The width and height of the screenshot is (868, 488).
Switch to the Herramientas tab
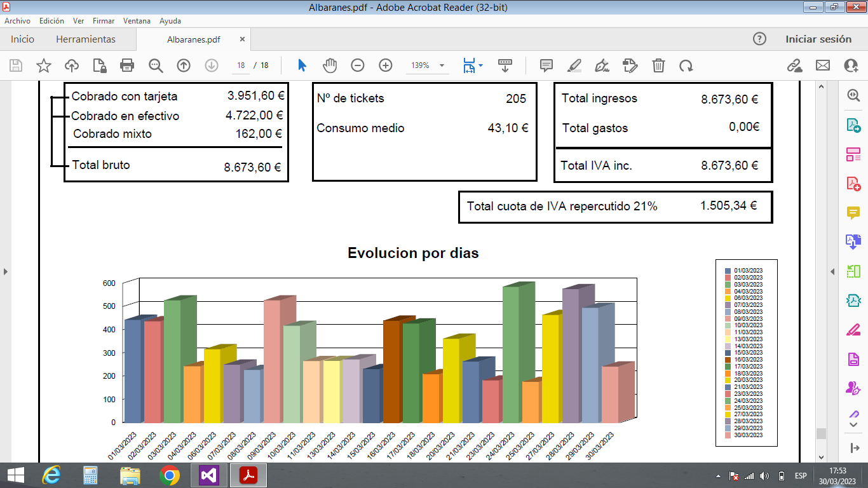tap(86, 39)
